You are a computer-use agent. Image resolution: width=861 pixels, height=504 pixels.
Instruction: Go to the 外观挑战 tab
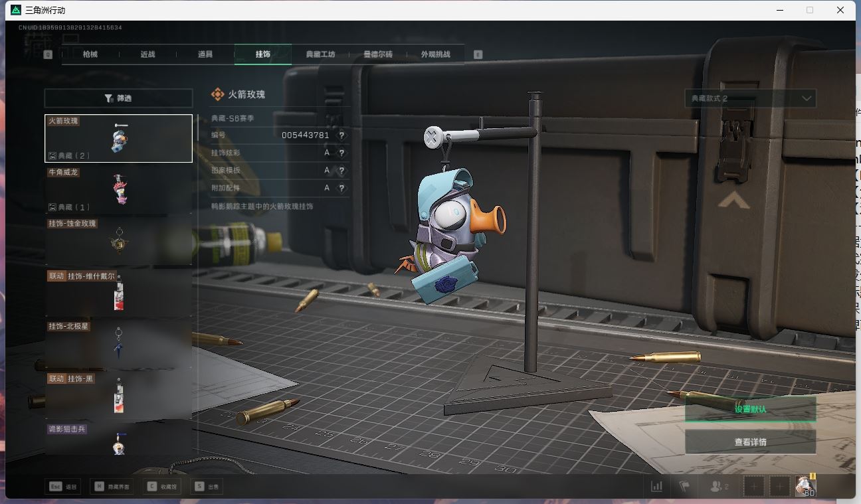click(435, 54)
